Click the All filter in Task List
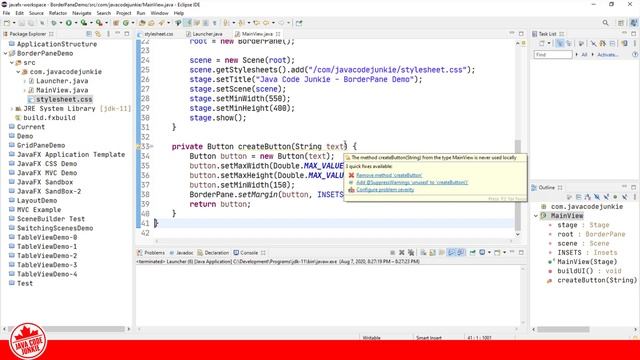Viewport: 640px width, 360px height. click(584, 55)
